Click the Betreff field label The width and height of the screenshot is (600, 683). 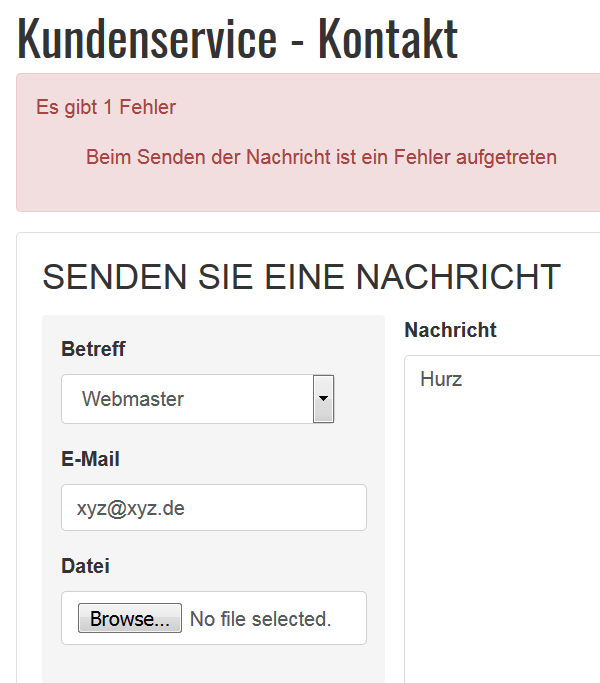point(93,349)
